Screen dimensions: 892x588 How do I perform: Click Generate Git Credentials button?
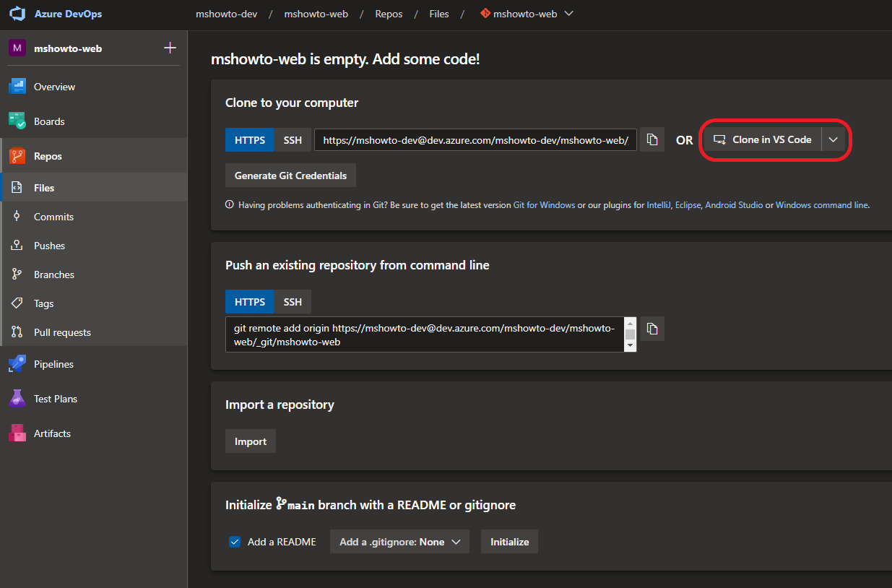290,176
